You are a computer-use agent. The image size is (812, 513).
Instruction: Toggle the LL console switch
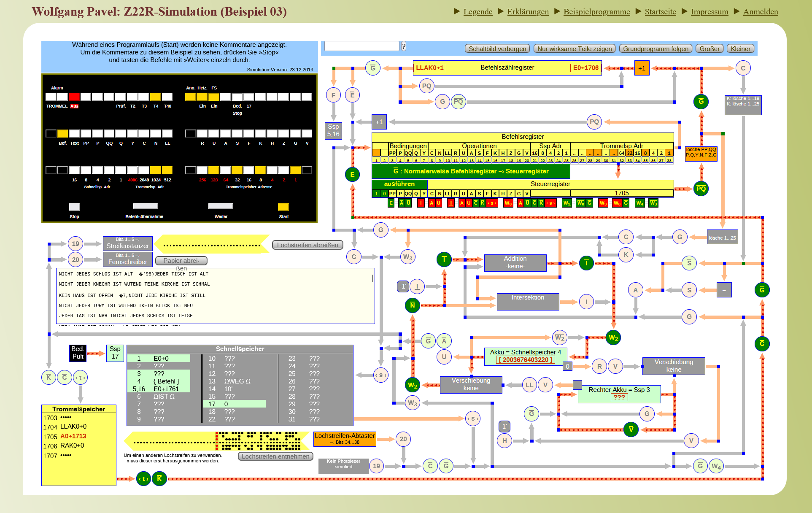(x=167, y=134)
